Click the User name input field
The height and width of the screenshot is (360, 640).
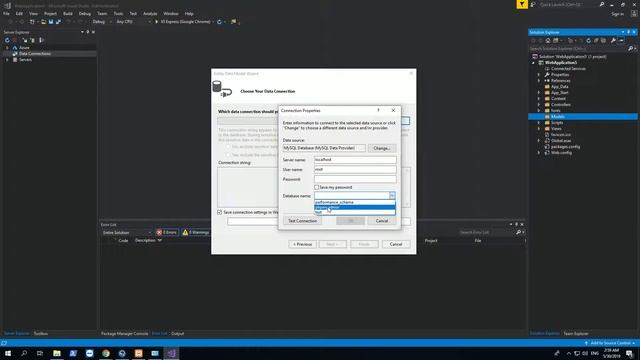pyautogui.click(x=355, y=169)
